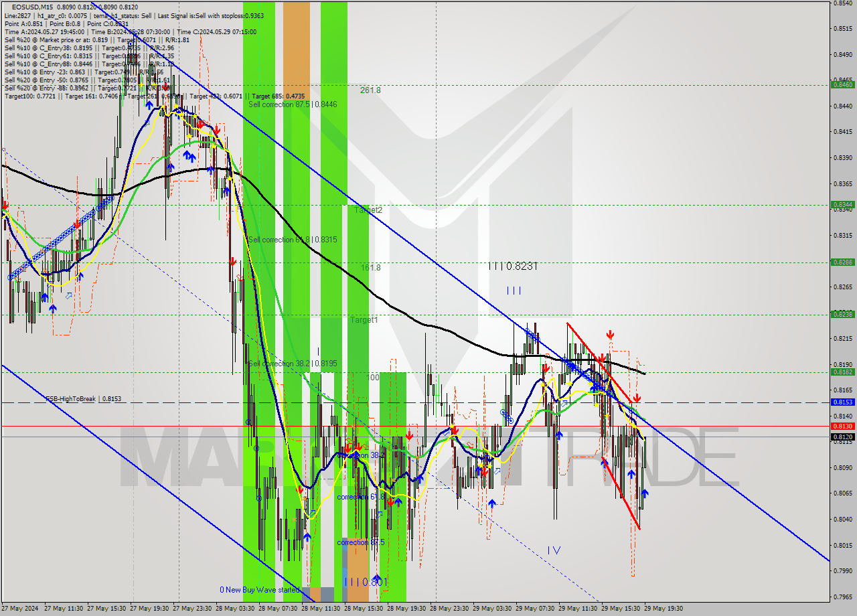
Task: Click the '28 May 23:30' time label
Action: click(x=449, y=609)
